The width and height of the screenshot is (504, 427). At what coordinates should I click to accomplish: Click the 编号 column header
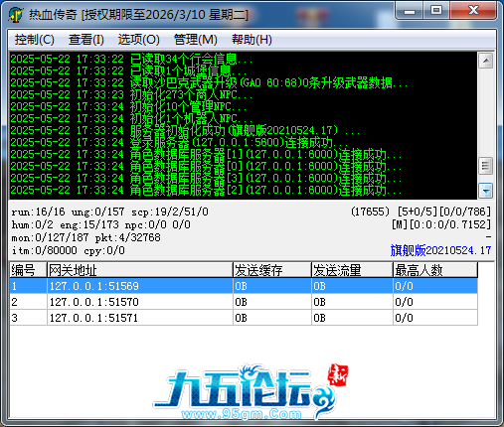point(28,270)
